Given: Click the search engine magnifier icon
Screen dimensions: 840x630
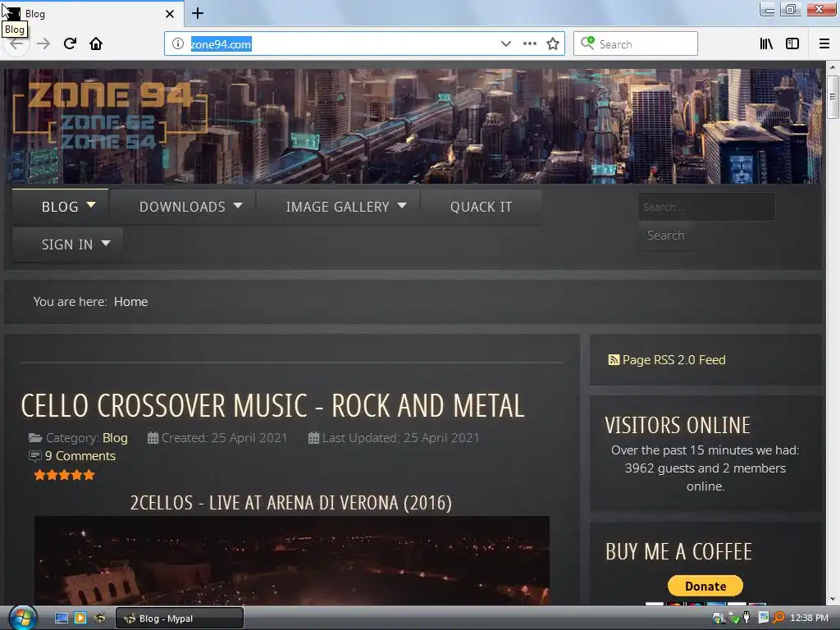Looking at the screenshot, I should (x=587, y=43).
